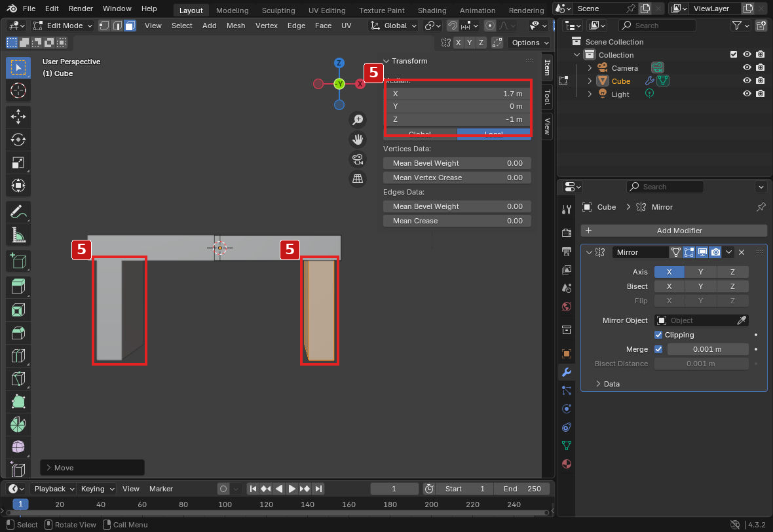The width and height of the screenshot is (773, 532).
Task: Choose the Bevel tool
Action: pyautogui.click(x=18, y=333)
